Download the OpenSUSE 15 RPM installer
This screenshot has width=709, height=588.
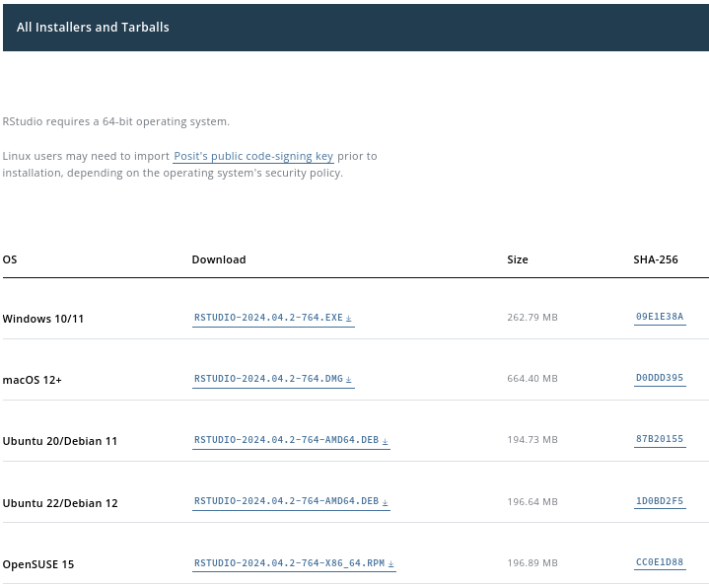pyautogui.click(x=294, y=563)
